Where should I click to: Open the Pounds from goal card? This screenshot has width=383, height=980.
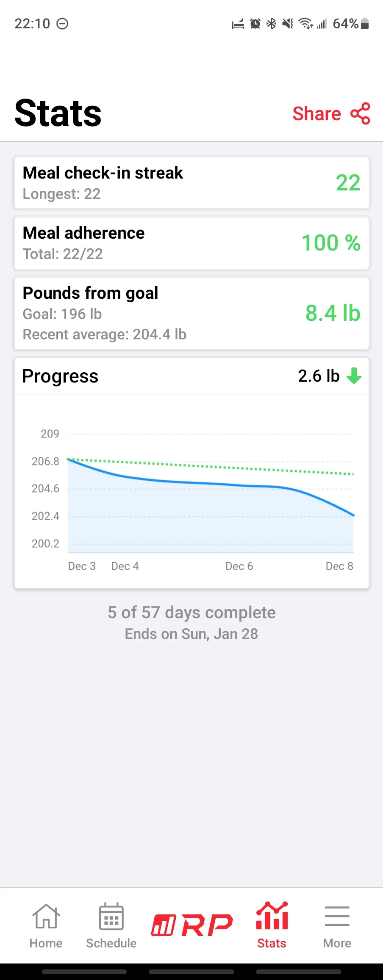pyautogui.click(x=191, y=313)
